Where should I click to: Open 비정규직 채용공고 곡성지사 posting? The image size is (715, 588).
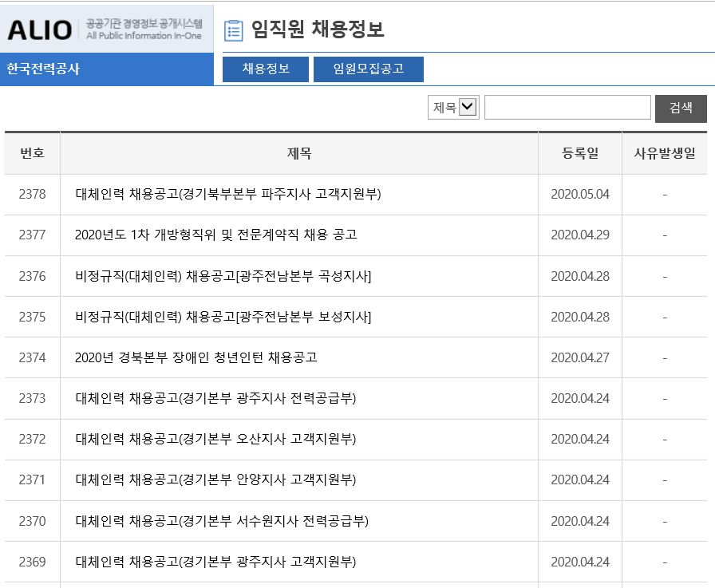click(x=223, y=276)
